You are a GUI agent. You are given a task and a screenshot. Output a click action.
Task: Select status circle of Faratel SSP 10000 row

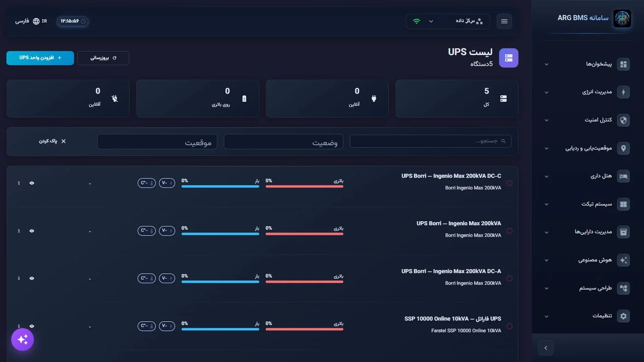509,326
